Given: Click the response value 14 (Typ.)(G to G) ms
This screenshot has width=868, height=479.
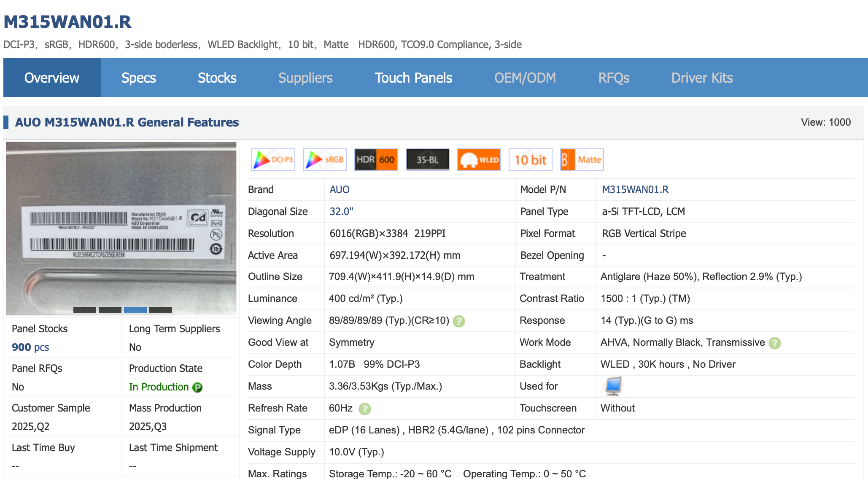Looking at the screenshot, I should click(x=647, y=320).
